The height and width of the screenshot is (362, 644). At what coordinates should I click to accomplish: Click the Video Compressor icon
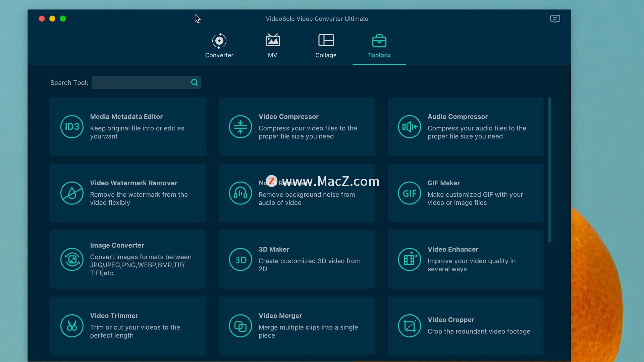(240, 127)
